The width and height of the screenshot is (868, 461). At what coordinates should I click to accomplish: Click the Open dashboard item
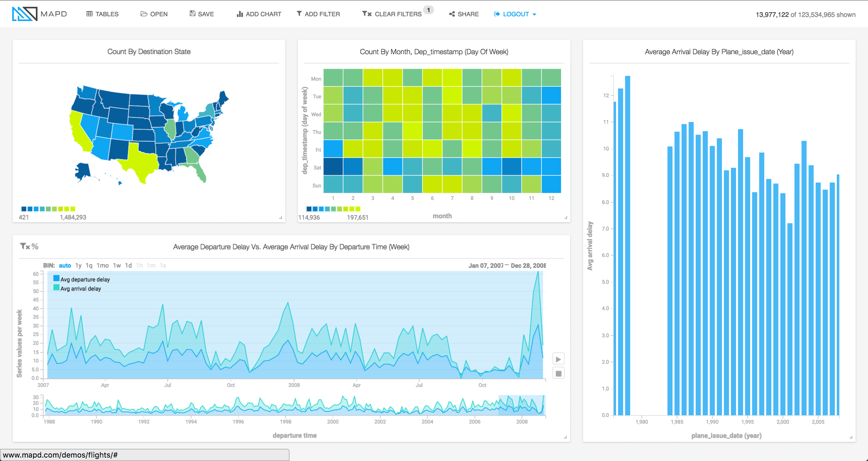coord(154,14)
